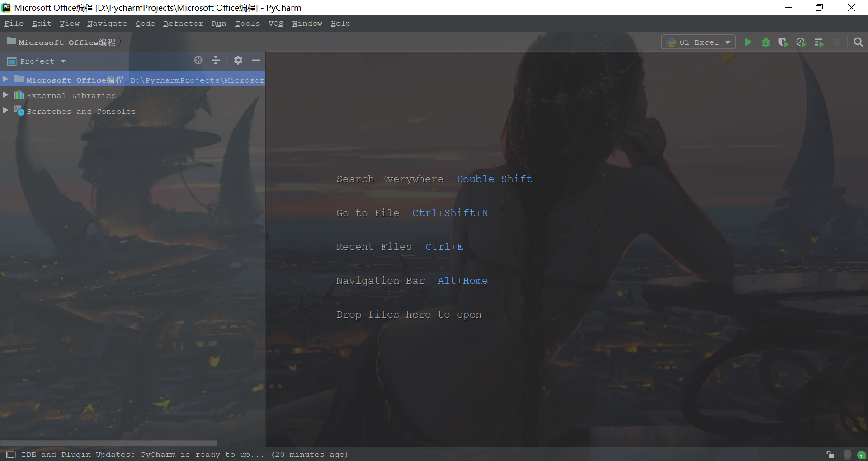Click the Alt+Home shortcut hint
868x461 pixels.
pos(462,281)
